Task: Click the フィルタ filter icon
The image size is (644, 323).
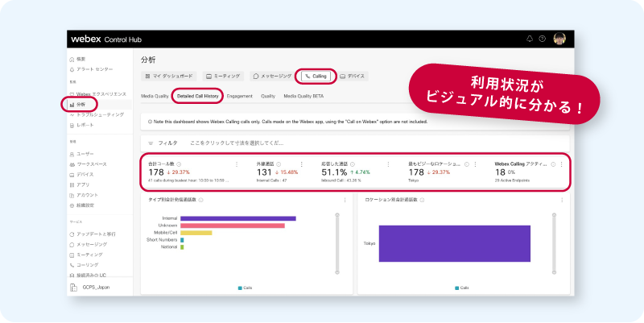Action: tap(151, 143)
